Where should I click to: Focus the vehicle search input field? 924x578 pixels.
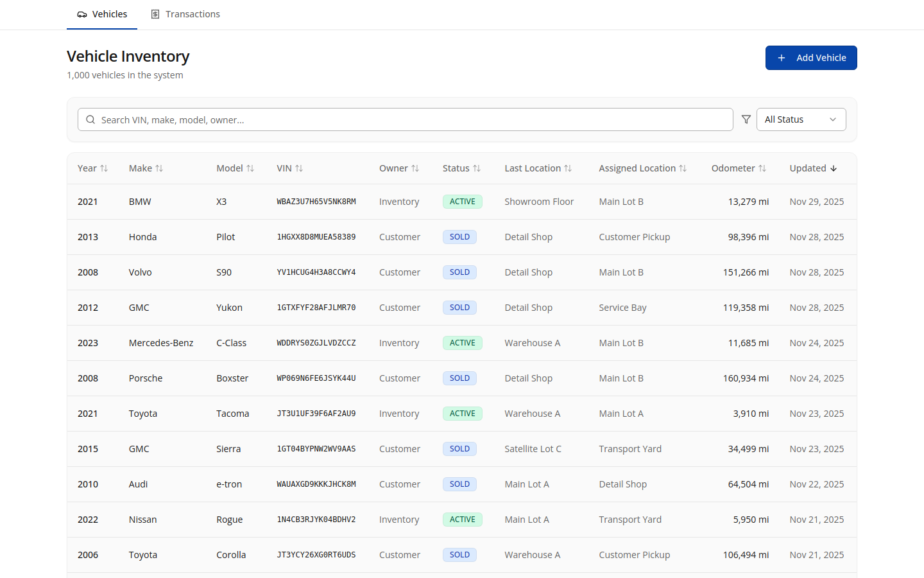tap(406, 119)
